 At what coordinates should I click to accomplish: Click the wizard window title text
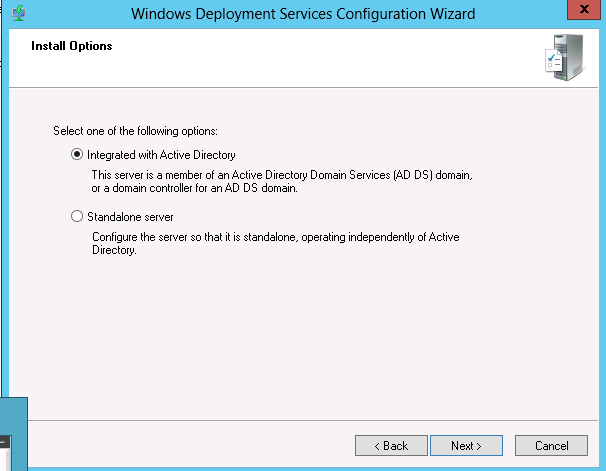[x=303, y=14]
